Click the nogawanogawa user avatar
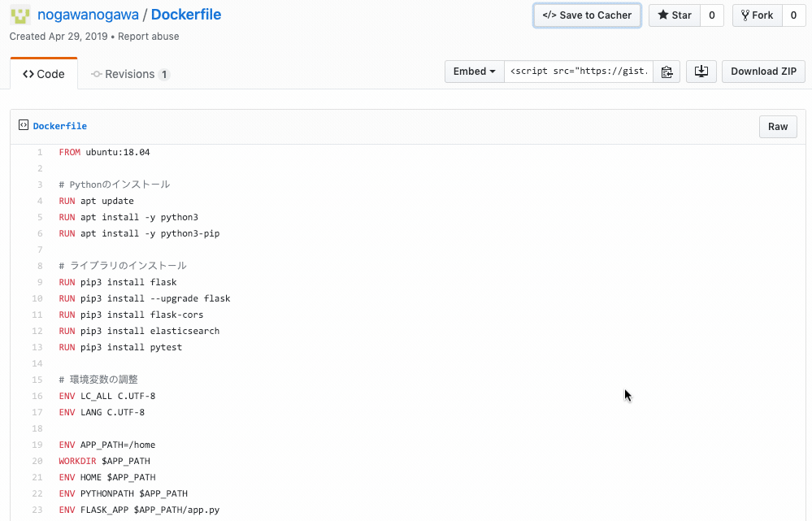The image size is (812, 521). click(x=20, y=15)
